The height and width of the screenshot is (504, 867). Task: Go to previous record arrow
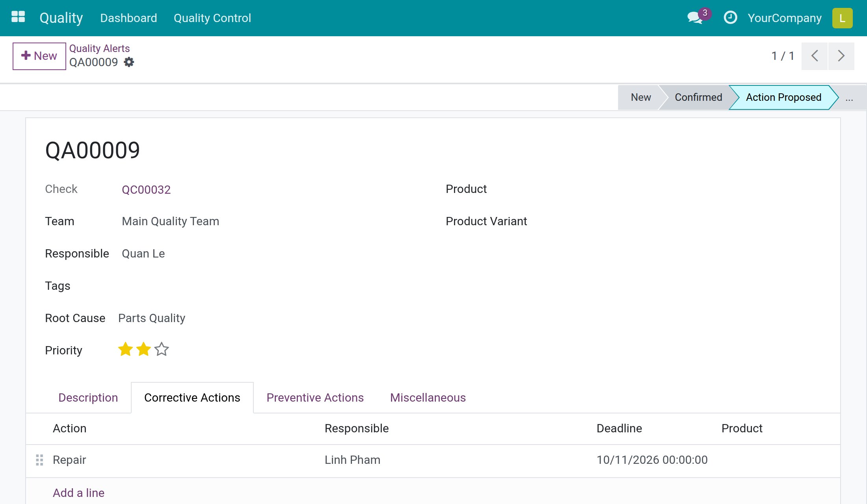click(x=814, y=56)
